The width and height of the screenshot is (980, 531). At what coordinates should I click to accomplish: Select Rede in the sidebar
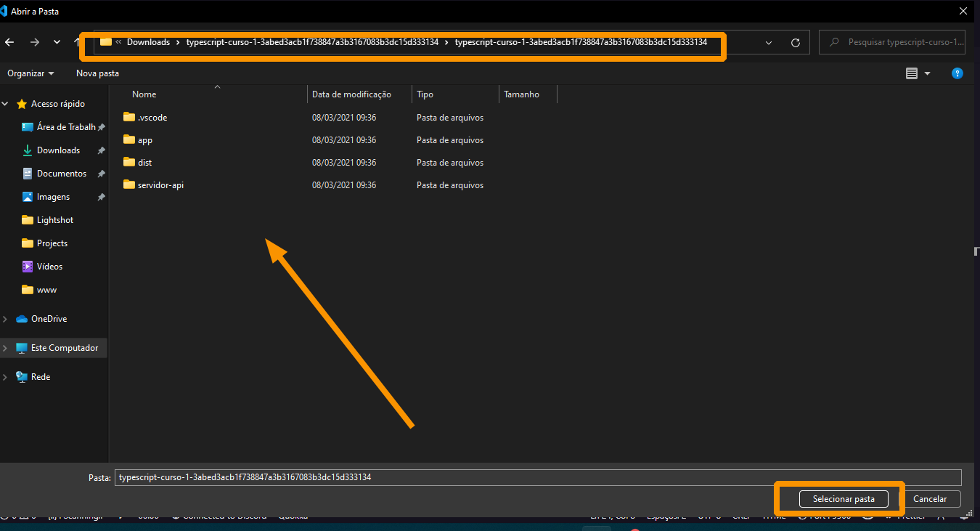[41, 377]
